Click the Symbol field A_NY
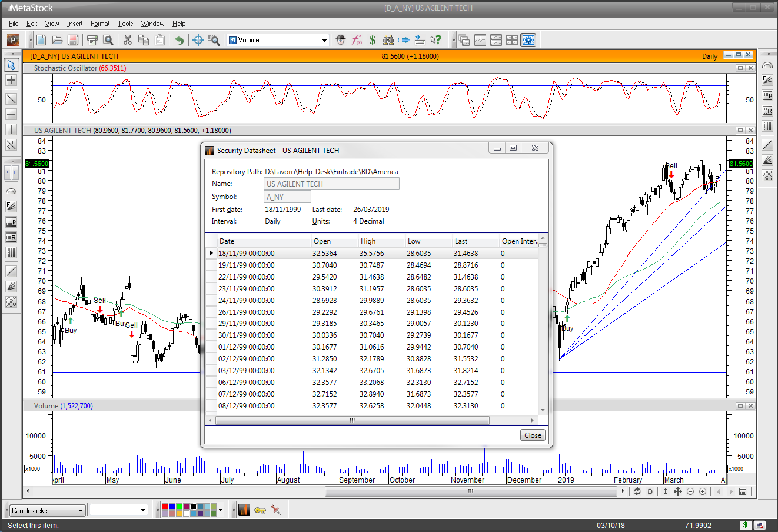Image resolution: width=778 pixels, height=532 pixels. [x=287, y=197]
